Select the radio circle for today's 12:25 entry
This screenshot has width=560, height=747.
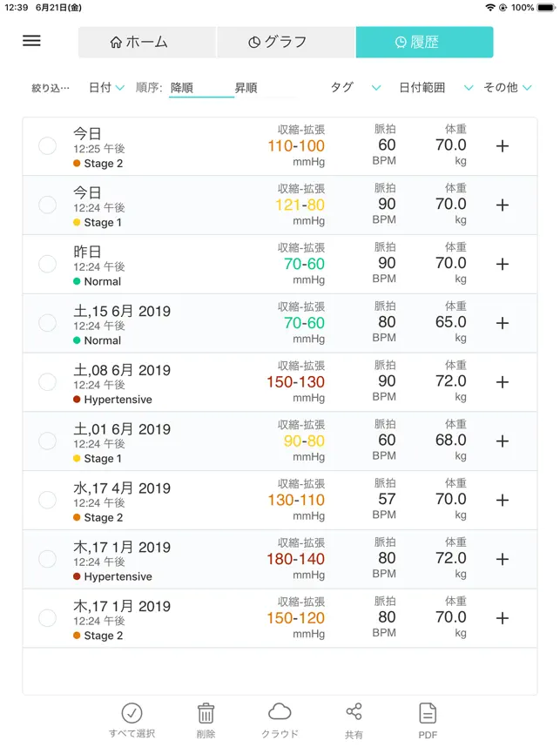[47, 145]
